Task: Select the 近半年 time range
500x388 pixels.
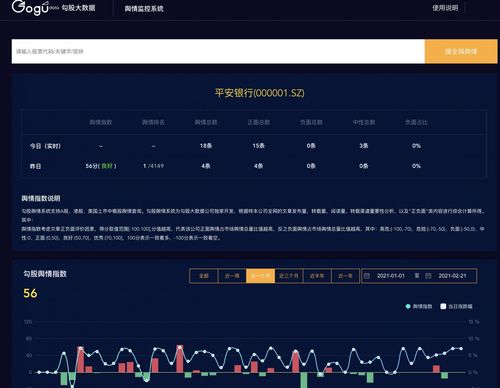Action: (317, 276)
